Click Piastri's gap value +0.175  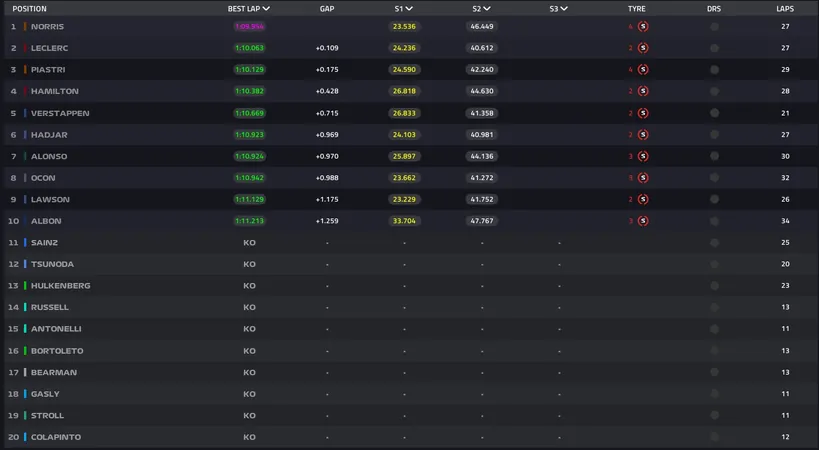(327, 69)
